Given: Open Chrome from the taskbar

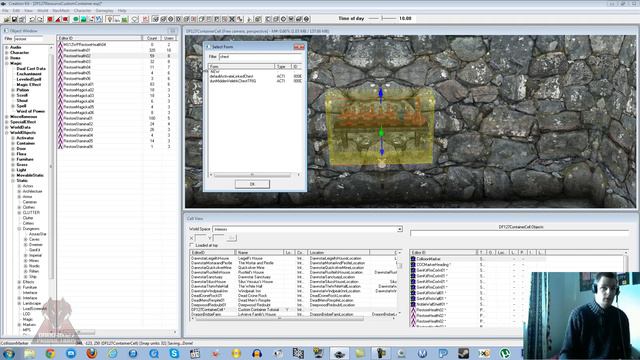Looking at the screenshot, I should 50,353.
